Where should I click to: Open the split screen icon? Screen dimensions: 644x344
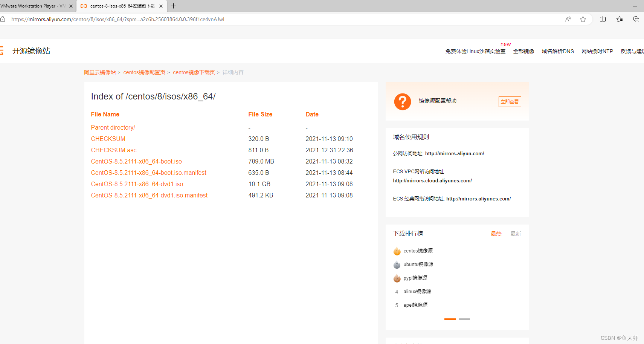point(603,19)
